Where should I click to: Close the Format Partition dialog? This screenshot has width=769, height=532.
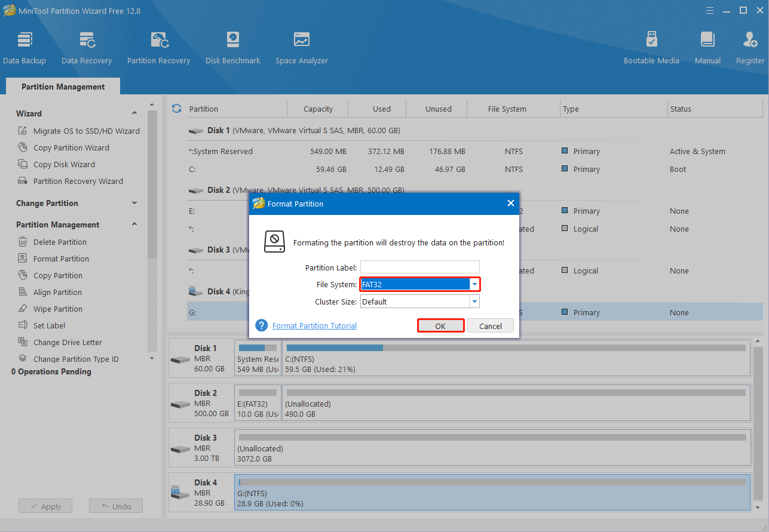(x=511, y=203)
